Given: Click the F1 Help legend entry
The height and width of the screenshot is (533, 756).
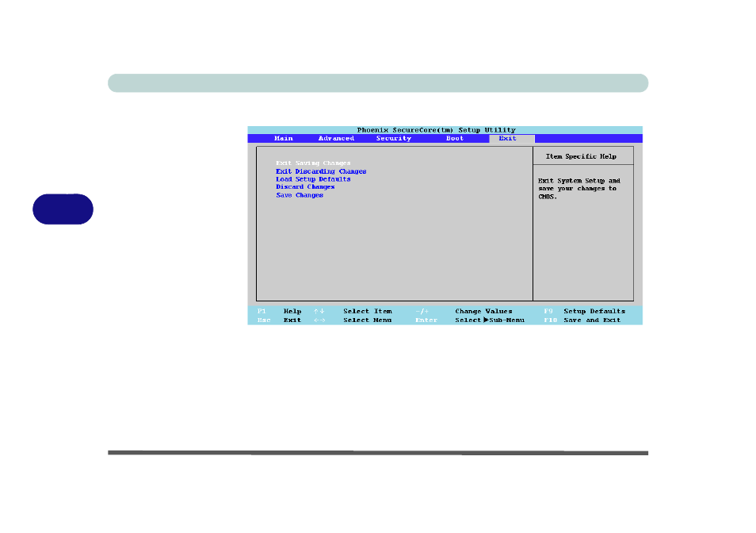Looking at the screenshot, I should click(280, 311).
